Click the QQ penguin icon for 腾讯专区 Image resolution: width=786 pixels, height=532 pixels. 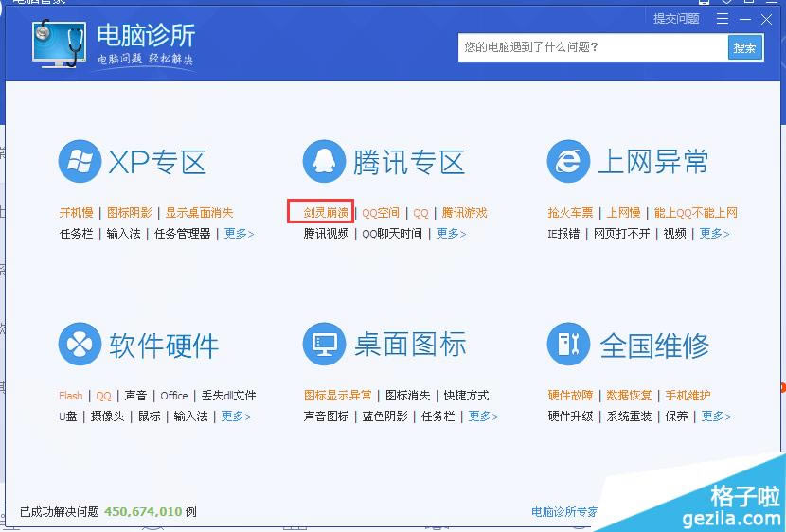[324, 162]
